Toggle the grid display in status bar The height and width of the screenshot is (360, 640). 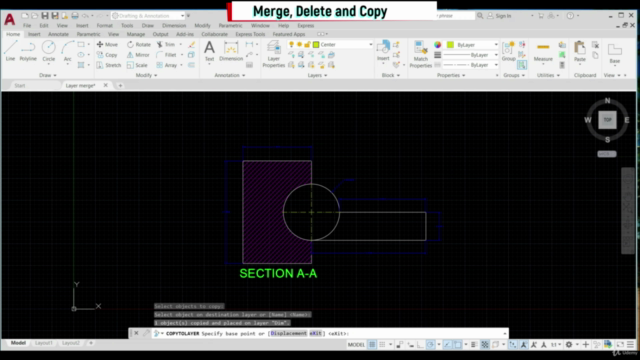372,345
